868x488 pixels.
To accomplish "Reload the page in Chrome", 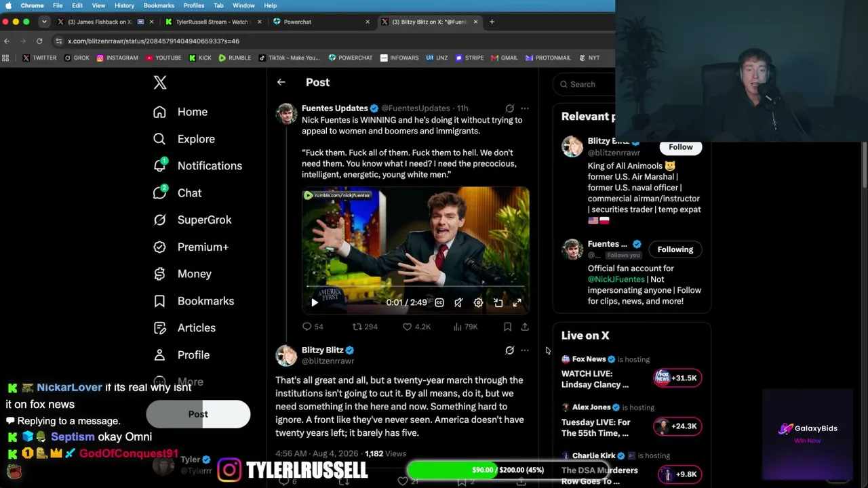I will 39,41.
